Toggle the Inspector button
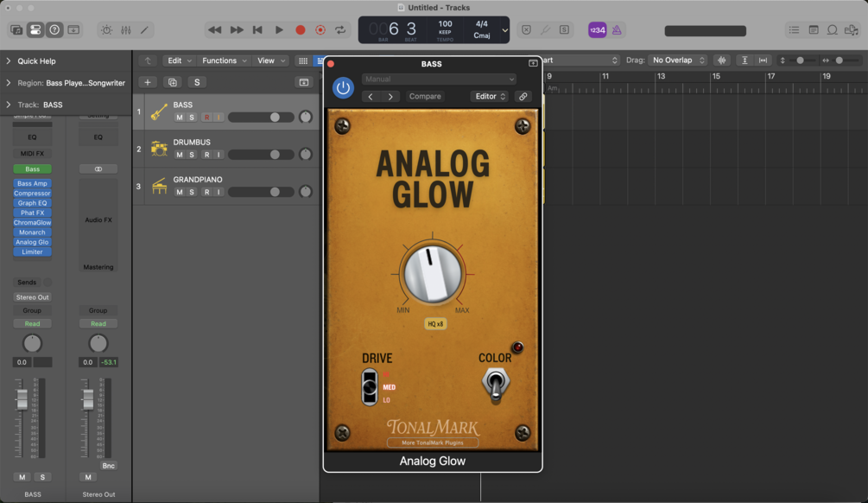The height and width of the screenshot is (503, 868). (x=35, y=30)
